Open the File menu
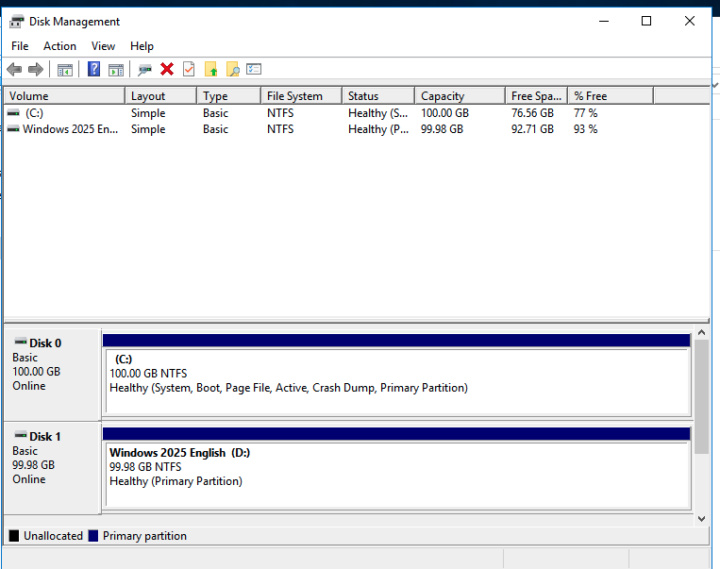The width and height of the screenshot is (720, 569). (20, 46)
